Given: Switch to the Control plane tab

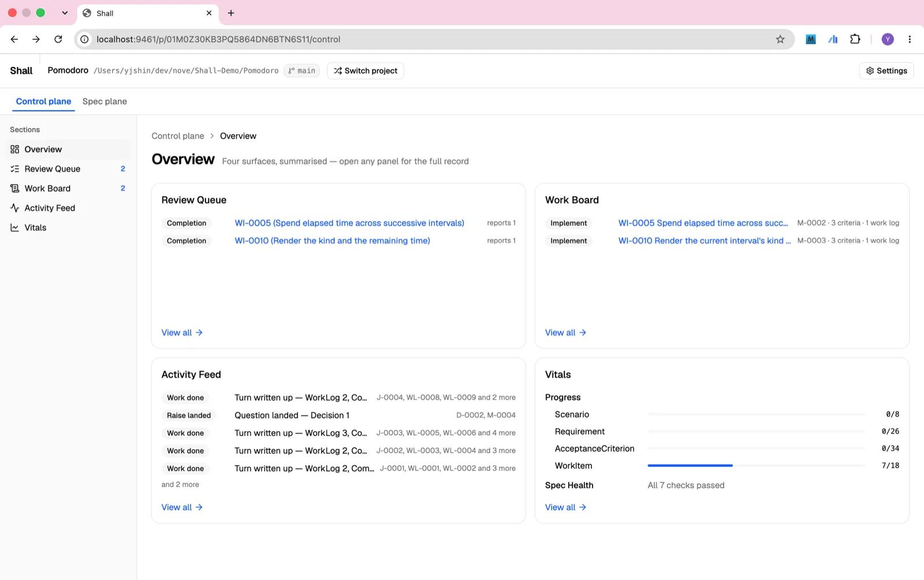Looking at the screenshot, I should point(43,101).
